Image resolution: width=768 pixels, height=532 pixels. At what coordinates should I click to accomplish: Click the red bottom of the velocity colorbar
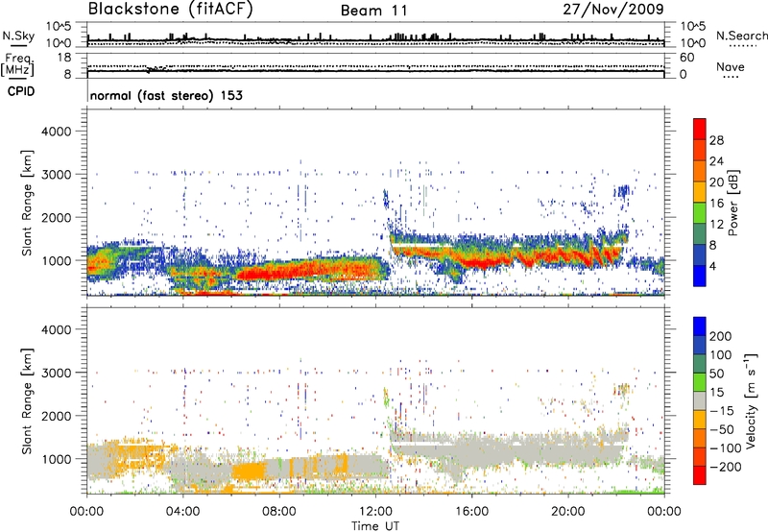pos(700,475)
